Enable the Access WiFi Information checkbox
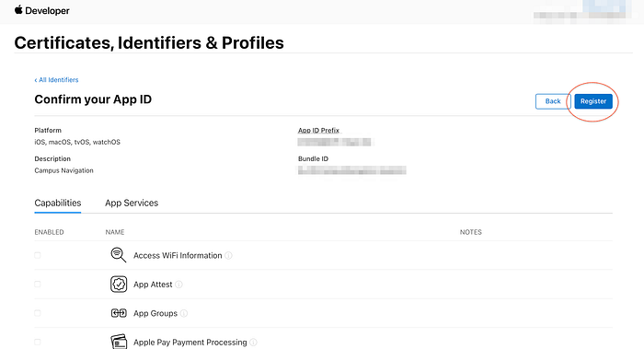Viewport: 644px width, 349px height. pos(38,255)
